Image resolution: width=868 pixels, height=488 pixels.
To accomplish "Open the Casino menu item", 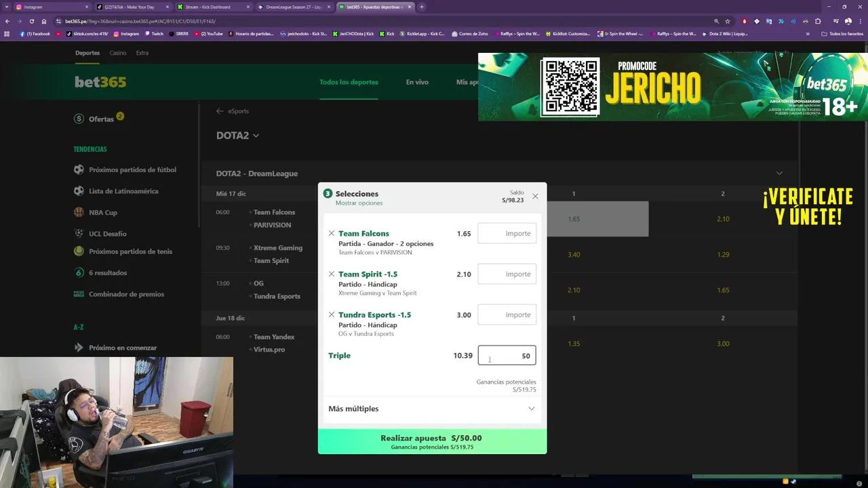I will point(118,53).
